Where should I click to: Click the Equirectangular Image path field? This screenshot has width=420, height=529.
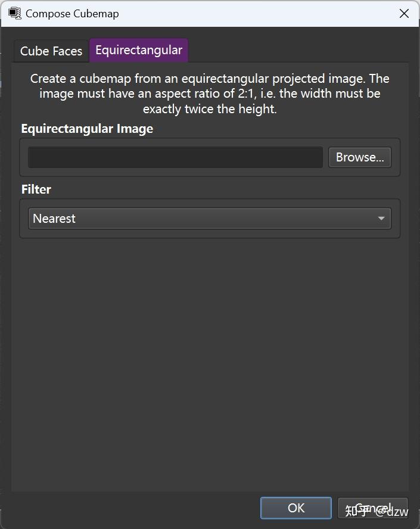click(175, 157)
